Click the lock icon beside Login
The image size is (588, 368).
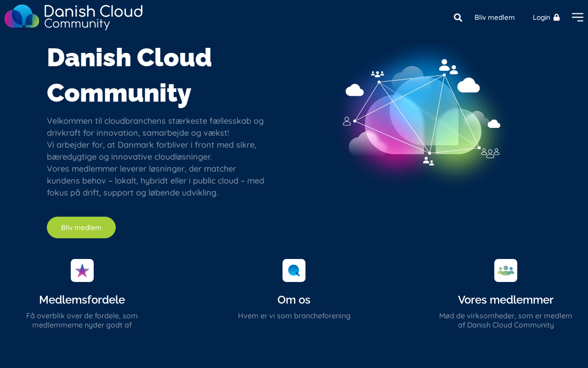(x=556, y=17)
